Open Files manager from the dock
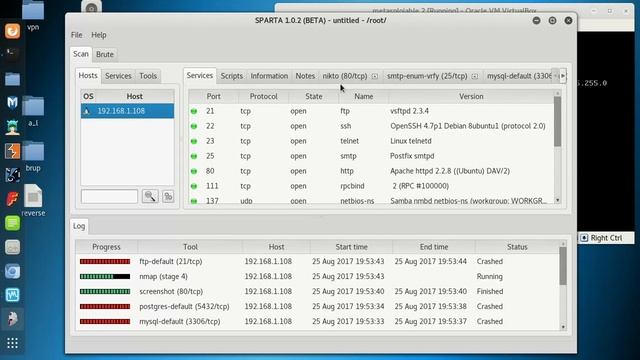The height and width of the screenshot is (360, 640). click(x=12, y=78)
